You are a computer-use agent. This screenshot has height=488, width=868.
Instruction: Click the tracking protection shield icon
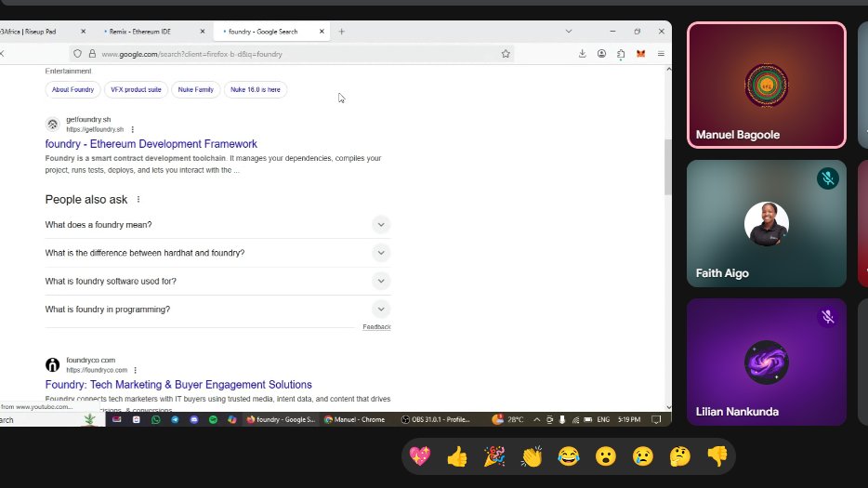click(x=77, y=54)
